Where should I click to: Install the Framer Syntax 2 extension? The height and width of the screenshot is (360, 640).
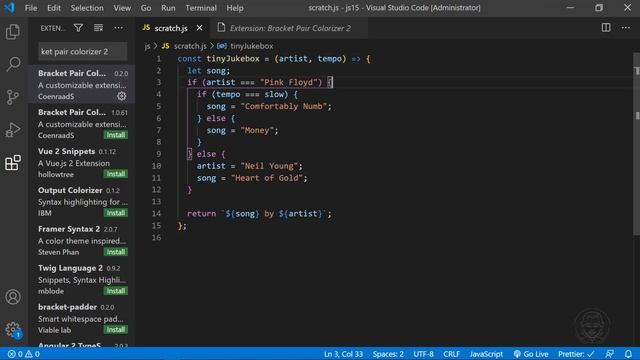tap(116, 252)
